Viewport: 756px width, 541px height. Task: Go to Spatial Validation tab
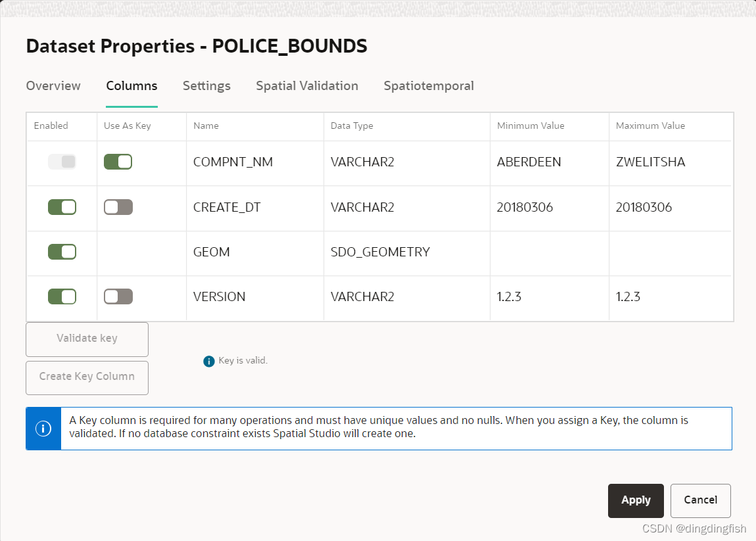[307, 86]
